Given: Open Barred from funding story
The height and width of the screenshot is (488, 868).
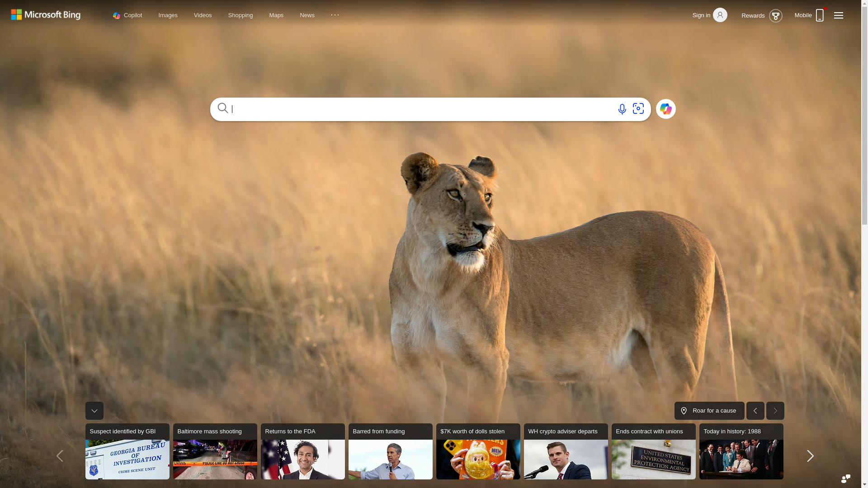Looking at the screenshot, I should pyautogui.click(x=391, y=451).
